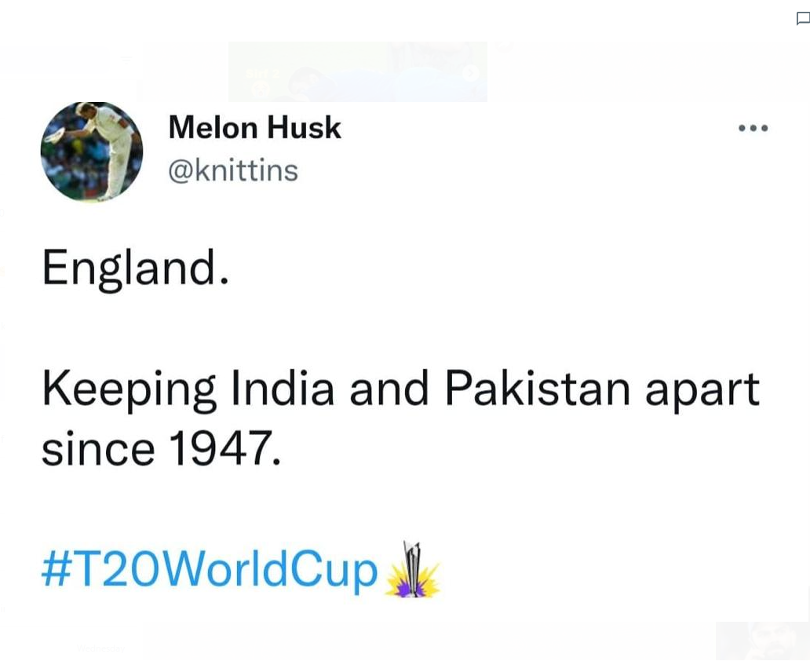
Task: Click the faded image above the tweet
Action: [357, 71]
